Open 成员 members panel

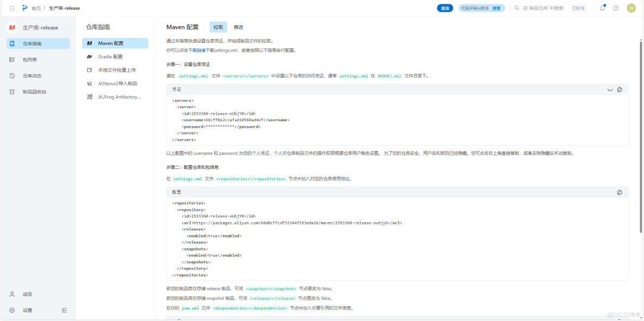(x=28, y=294)
